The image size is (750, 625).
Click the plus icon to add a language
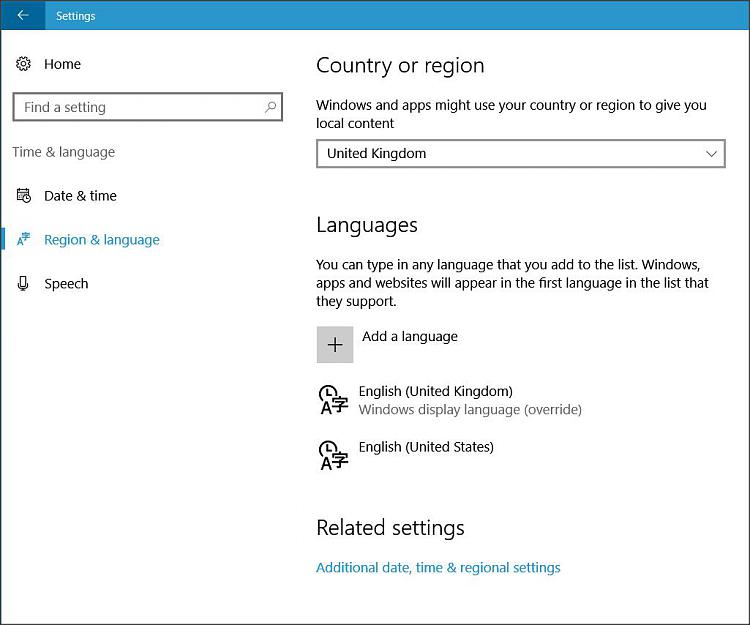point(335,345)
